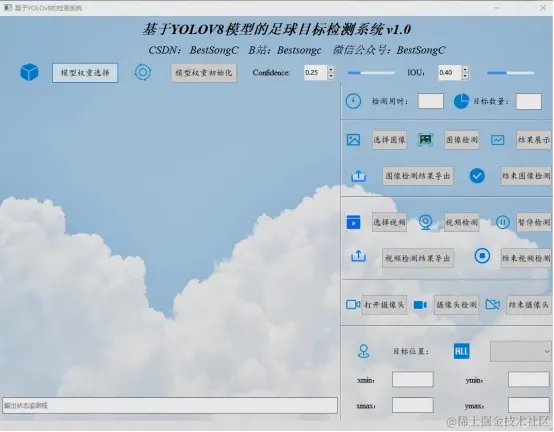Click the circular target initialization icon
The width and height of the screenshot is (554, 432).
tap(143, 72)
